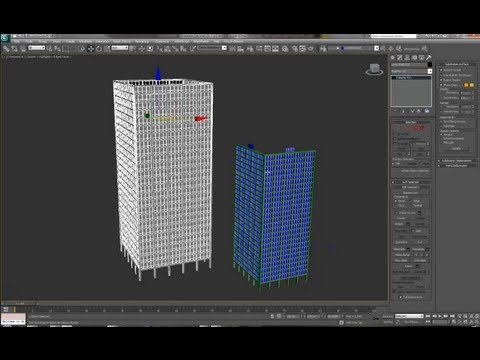This screenshot has height=360, width=480.
Task: Activate the Select and Scale tool
Action: [107, 49]
